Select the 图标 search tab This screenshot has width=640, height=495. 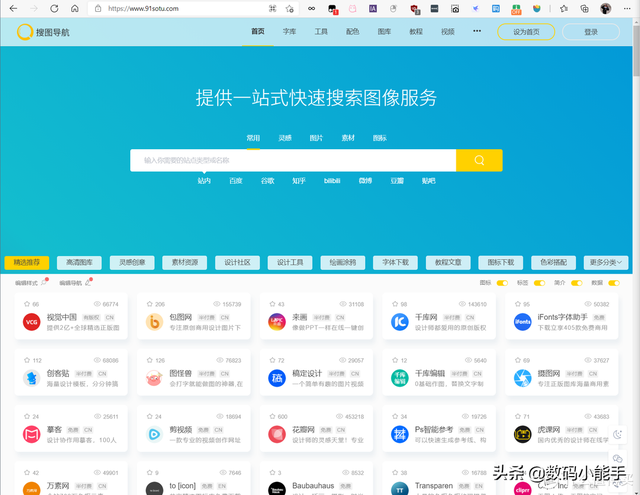(380, 138)
